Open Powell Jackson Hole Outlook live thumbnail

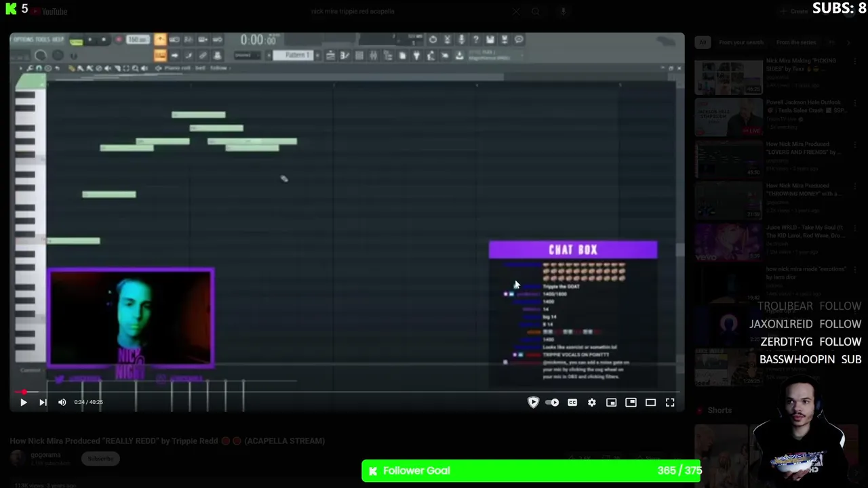click(x=728, y=119)
